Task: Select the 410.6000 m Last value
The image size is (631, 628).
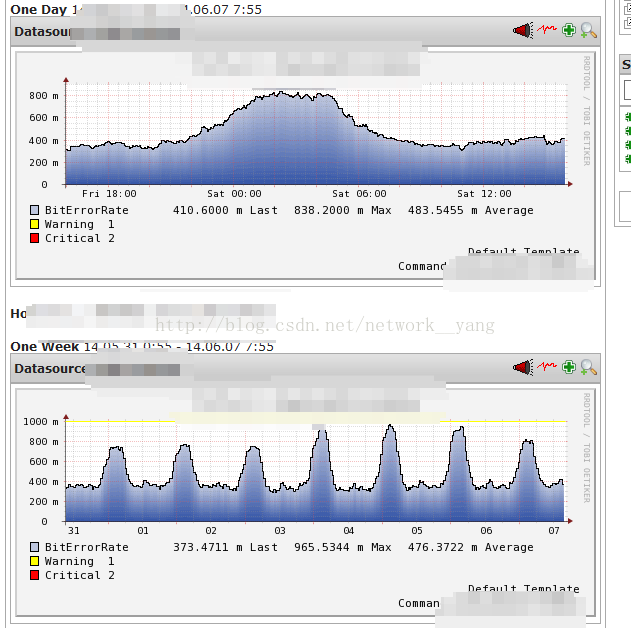Action: pyautogui.click(x=225, y=210)
